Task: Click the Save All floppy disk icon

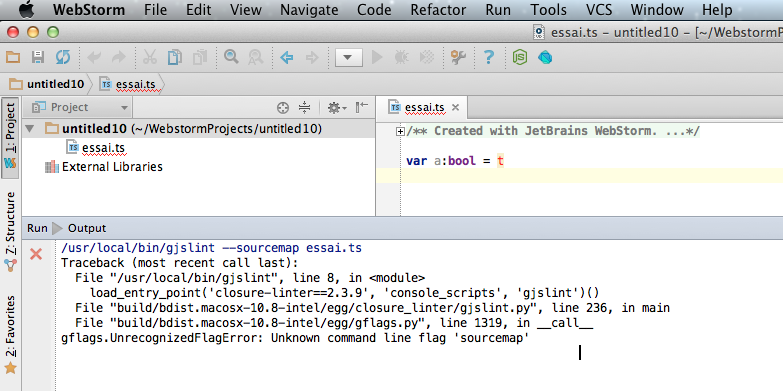Action: 38,57
